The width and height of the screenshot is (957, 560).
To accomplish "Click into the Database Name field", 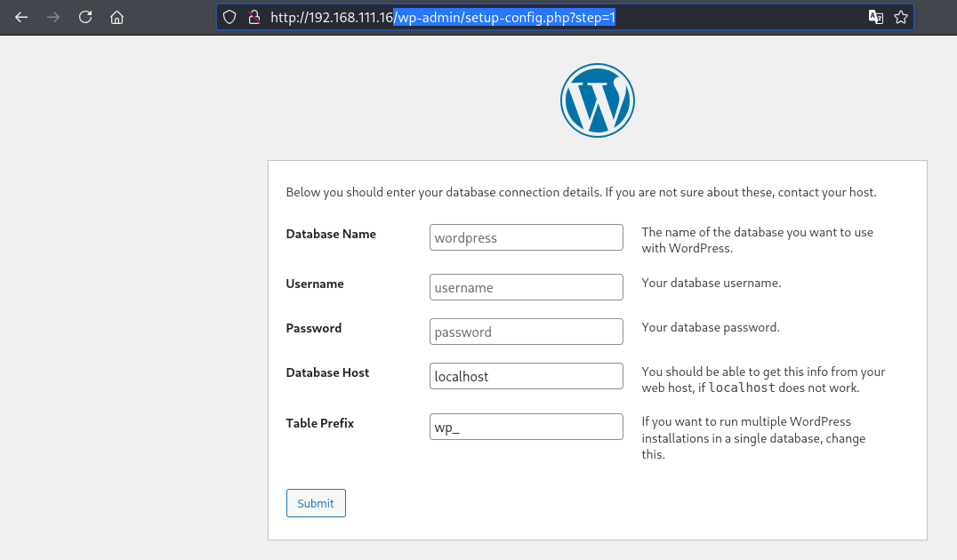I will point(527,237).
